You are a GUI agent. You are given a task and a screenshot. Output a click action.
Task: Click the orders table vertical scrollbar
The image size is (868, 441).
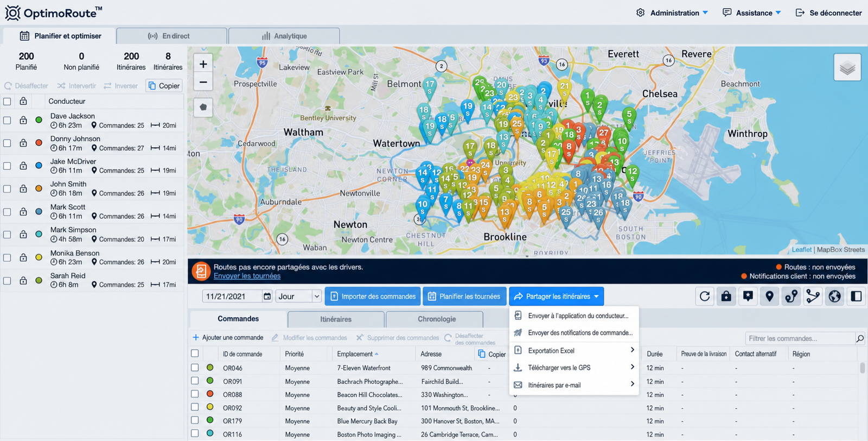(863, 368)
